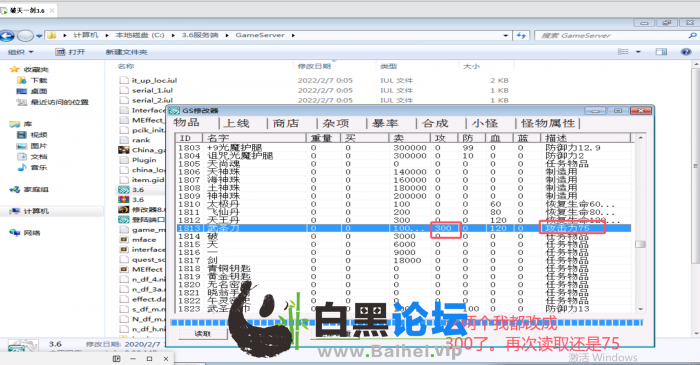Expand the arrow after the GameServer breadcrumb
This screenshot has height=365, width=700.
click(293, 35)
